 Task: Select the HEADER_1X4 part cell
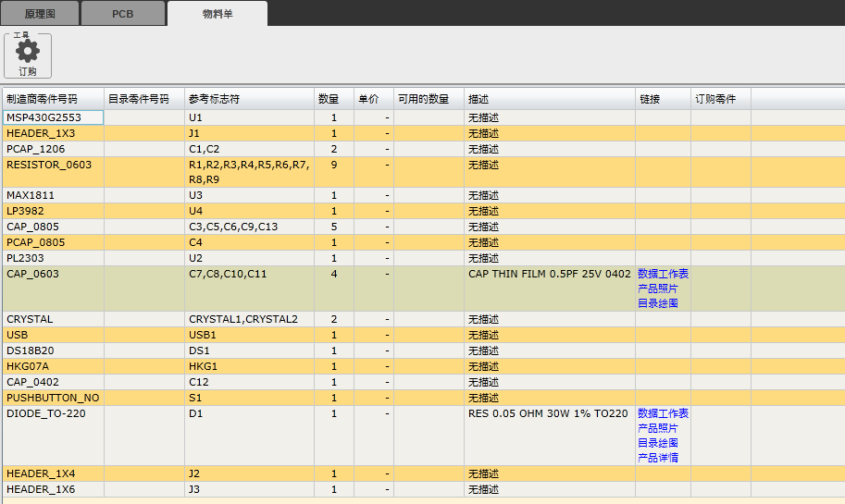click(x=54, y=473)
